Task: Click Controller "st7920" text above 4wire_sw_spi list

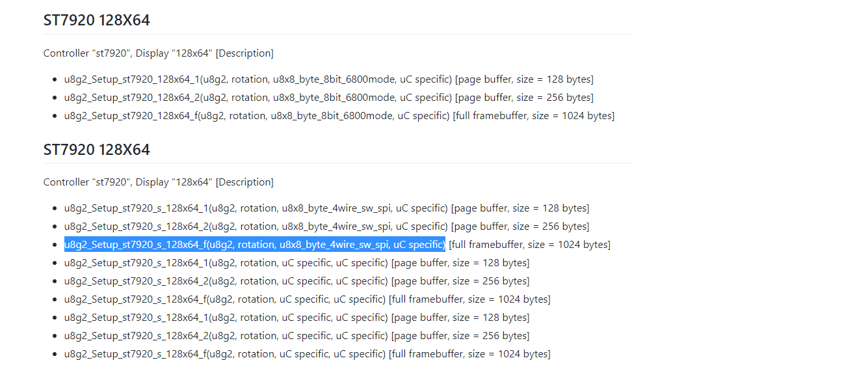Action: (86, 182)
